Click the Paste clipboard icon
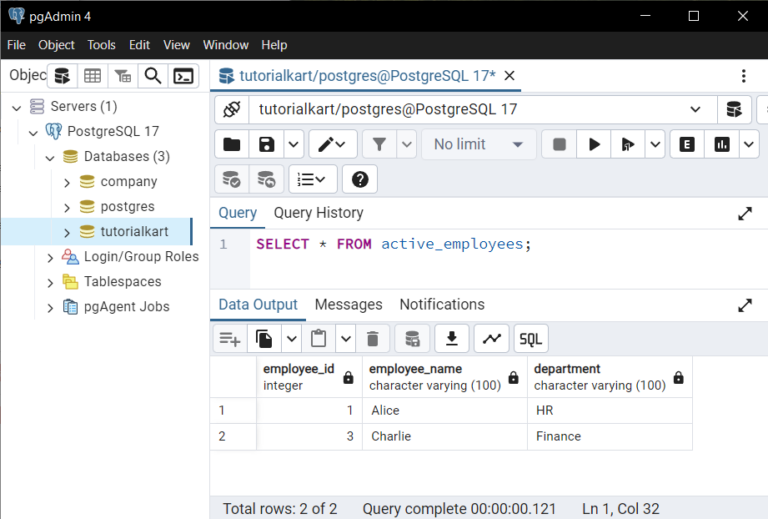 318,339
